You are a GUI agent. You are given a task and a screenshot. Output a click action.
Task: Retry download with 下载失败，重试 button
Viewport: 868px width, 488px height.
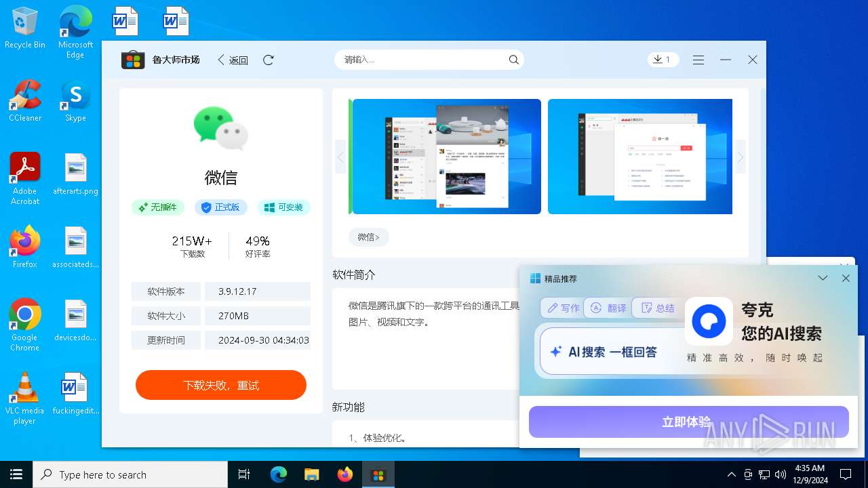coord(221,385)
